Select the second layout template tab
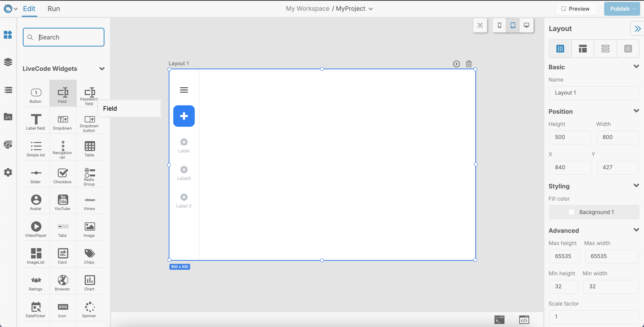This screenshot has height=327, width=644. pyautogui.click(x=582, y=48)
